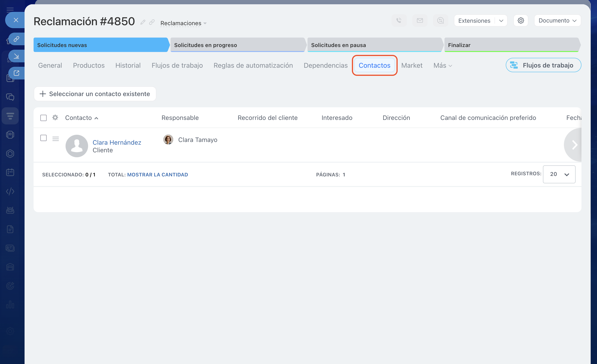The width and height of the screenshot is (597, 364).
Task: Toggle the select-all checkbox in table header
Action: 43,118
